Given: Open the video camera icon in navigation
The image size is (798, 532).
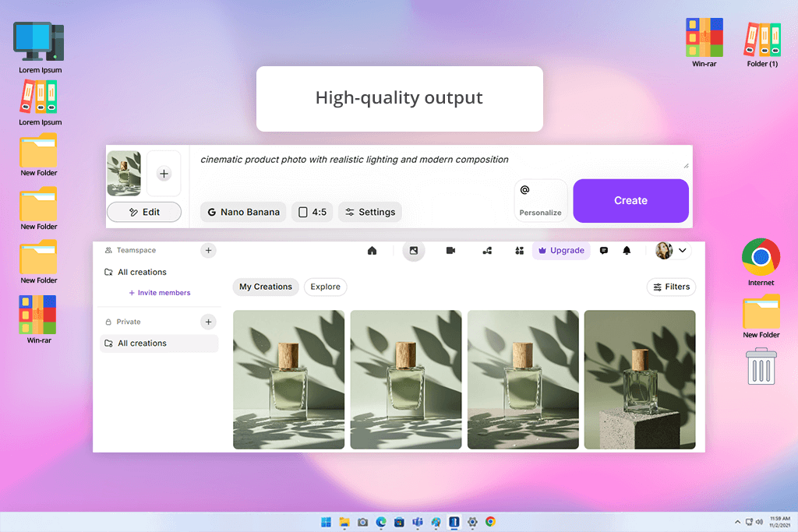Looking at the screenshot, I should coord(450,250).
